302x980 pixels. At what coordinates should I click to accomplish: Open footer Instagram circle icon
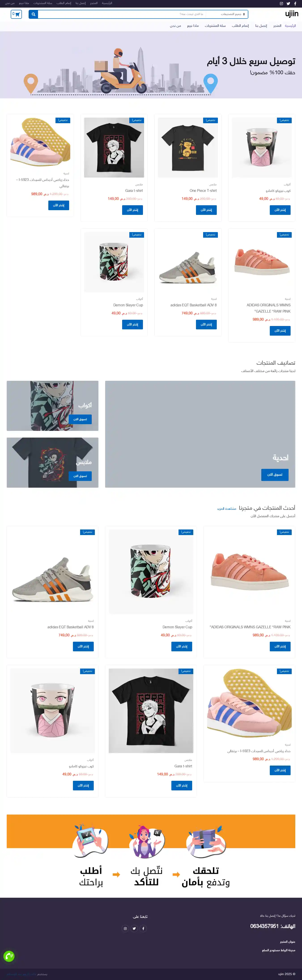[125, 928]
